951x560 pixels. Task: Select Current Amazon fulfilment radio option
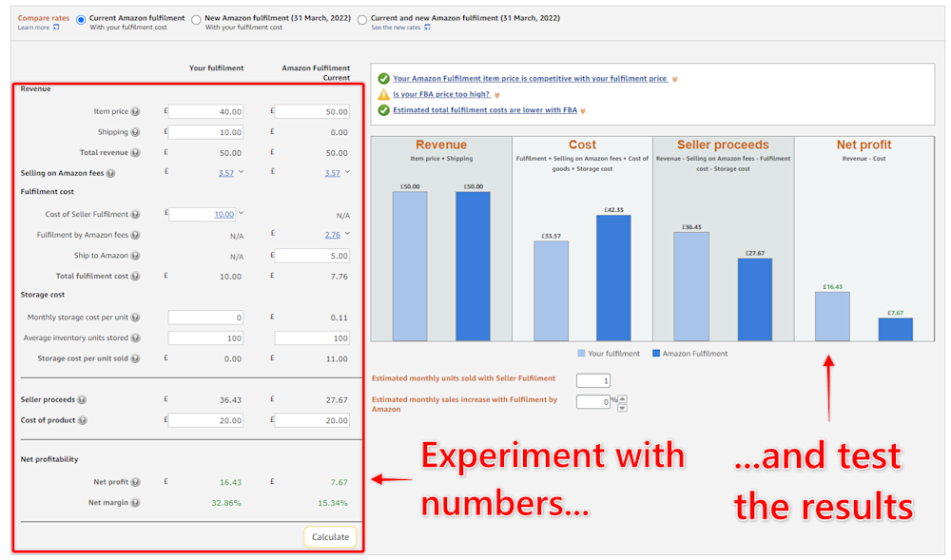click(81, 20)
